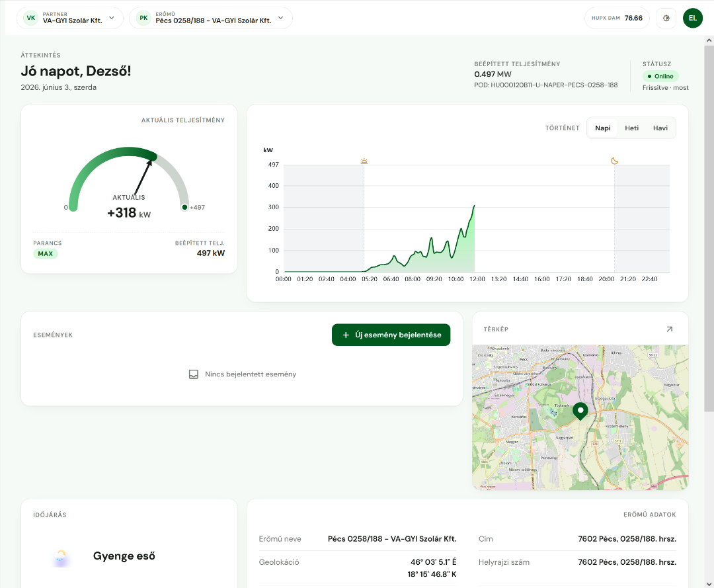Viewport: 714px width, 588px height.
Task: Click the MAX command badge
Action: tap(46, 254)
